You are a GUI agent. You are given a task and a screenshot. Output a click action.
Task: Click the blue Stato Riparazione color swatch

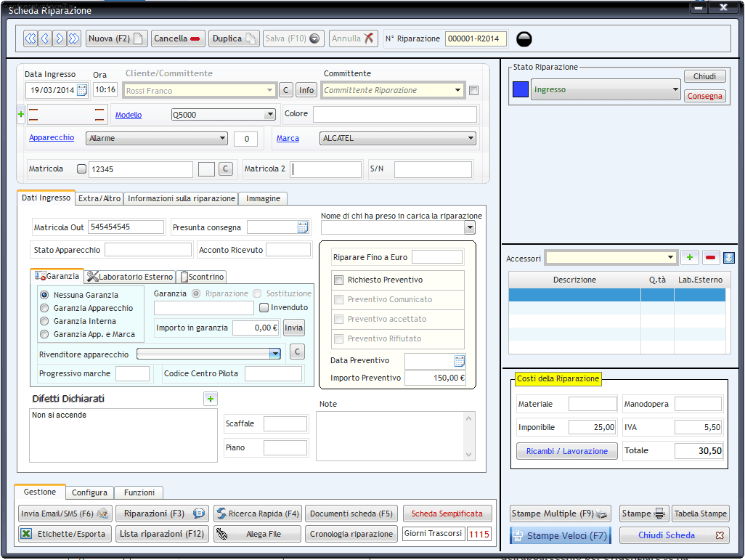point(521,90)
